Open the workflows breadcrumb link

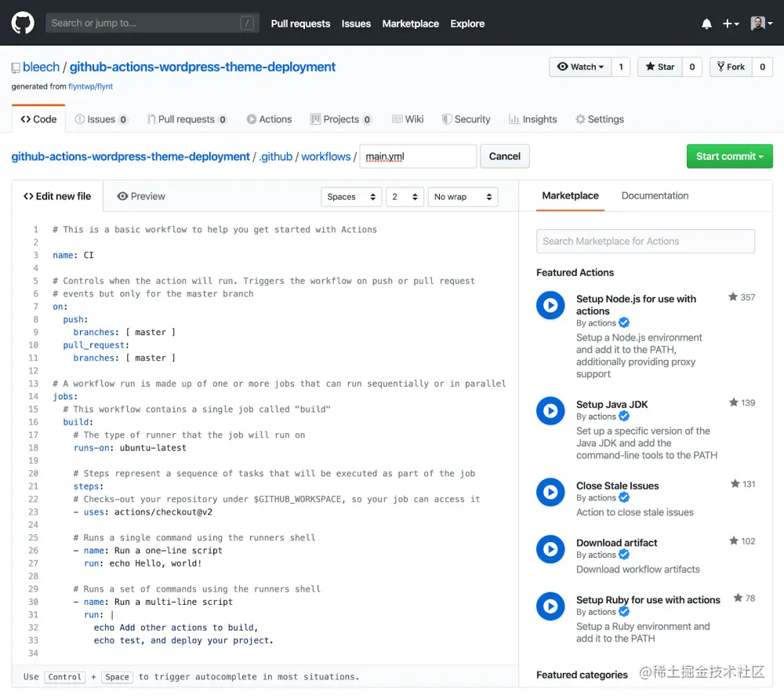coord(325,156)
